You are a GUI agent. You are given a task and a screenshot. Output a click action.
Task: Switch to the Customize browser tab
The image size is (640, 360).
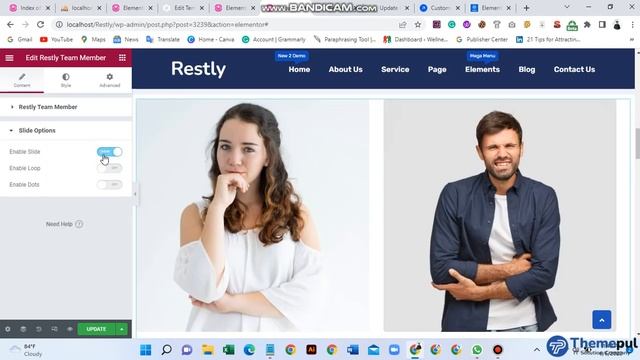pos(440,8)
